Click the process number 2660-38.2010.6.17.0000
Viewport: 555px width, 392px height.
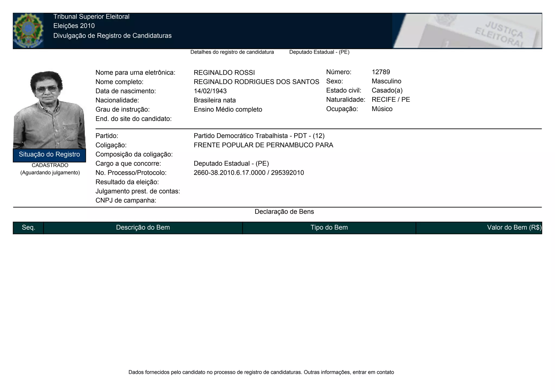pyautogui.click(x=230, y=173)
